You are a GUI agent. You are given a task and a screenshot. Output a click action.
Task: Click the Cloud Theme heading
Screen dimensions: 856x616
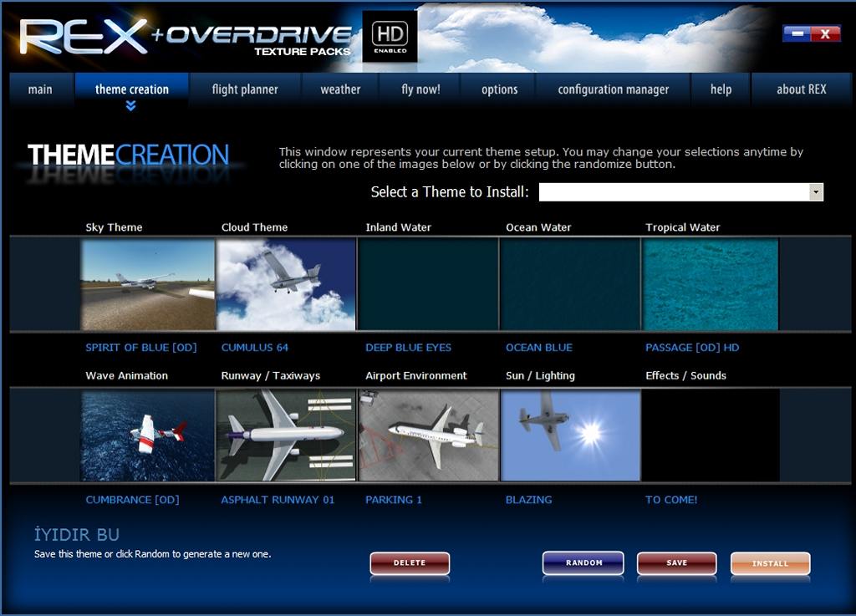254,227
